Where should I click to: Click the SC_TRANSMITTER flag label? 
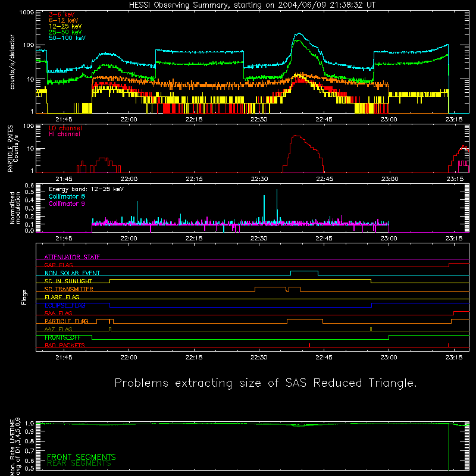coord(69,289)
